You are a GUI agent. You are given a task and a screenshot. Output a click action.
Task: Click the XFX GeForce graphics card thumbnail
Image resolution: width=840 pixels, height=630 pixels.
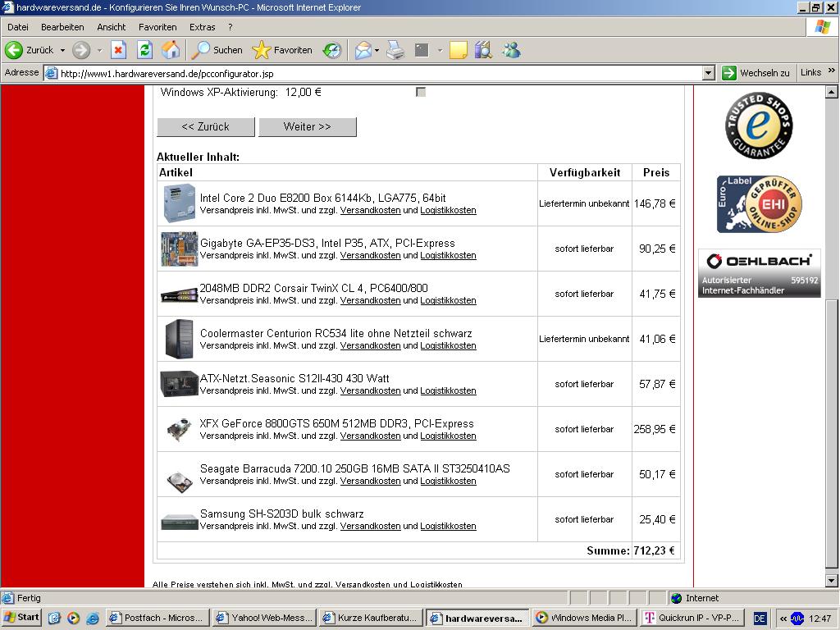pyautogui.click(x=180, y=429)
